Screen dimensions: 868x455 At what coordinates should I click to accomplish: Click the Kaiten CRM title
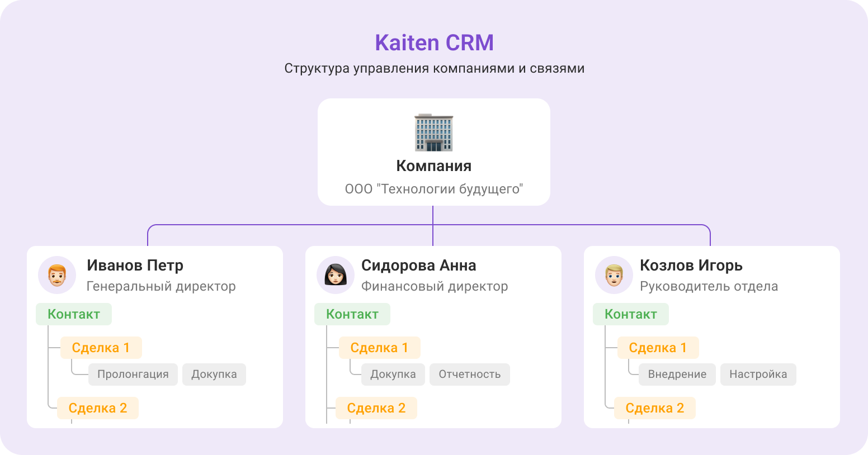(x=434, y=42)
